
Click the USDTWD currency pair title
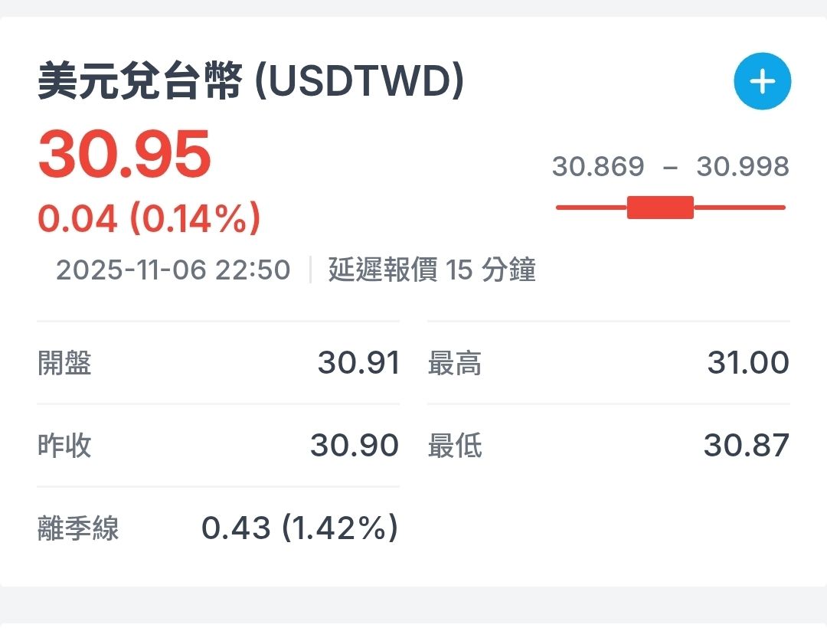(x=250, y=82)
